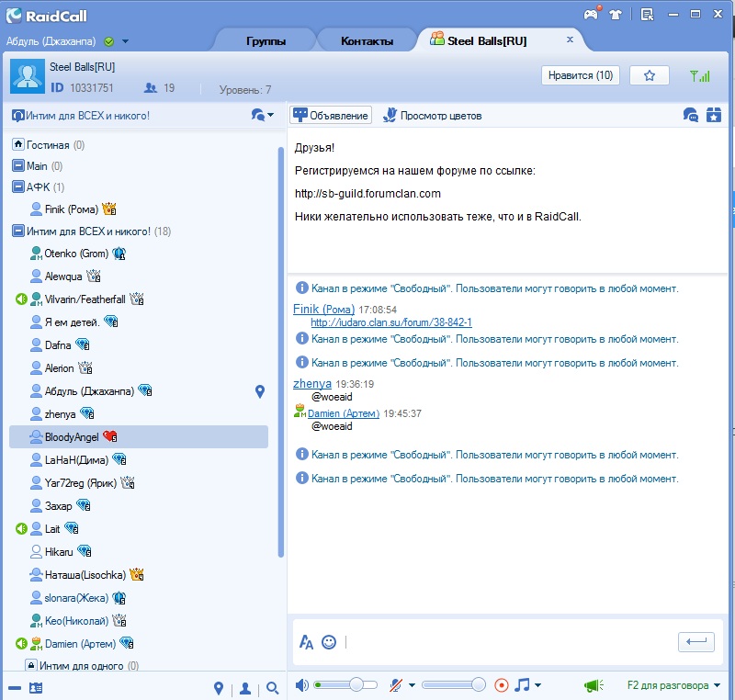Toggle the muted microphone icon

coord(396,685)
